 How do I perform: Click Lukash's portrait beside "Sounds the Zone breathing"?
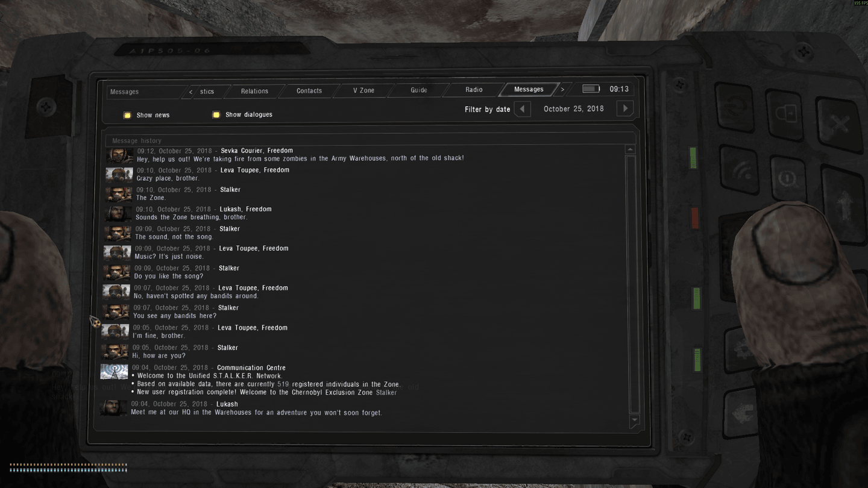(118, 213)
